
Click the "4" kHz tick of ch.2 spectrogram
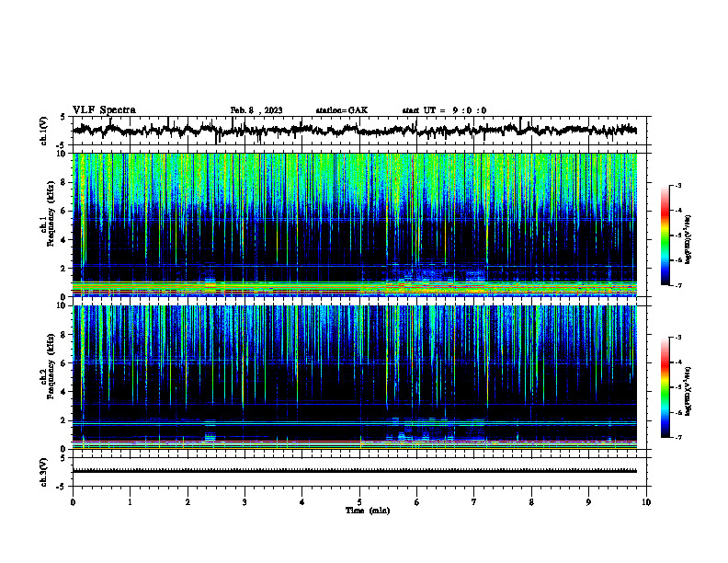click(63, 392)
